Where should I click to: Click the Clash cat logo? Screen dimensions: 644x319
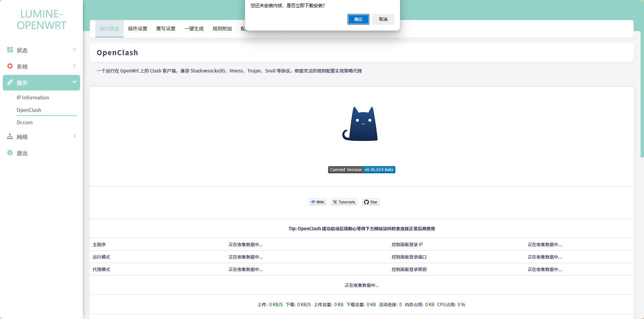click(x=361, y=124)
